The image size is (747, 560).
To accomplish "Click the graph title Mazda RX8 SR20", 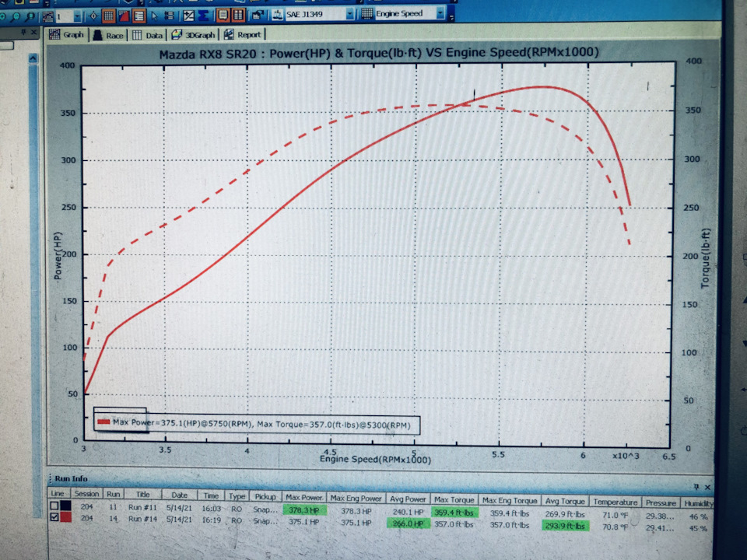I will [379, 53].
